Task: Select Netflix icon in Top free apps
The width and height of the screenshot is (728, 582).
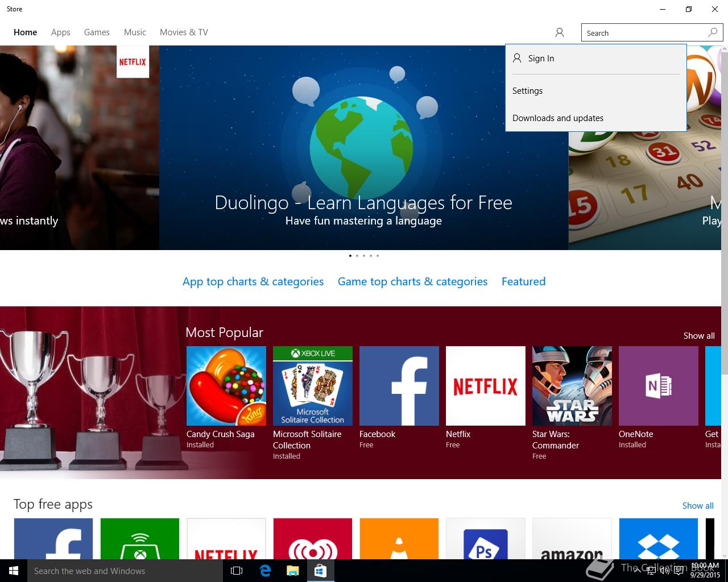Action: click(x=226, y=539)
